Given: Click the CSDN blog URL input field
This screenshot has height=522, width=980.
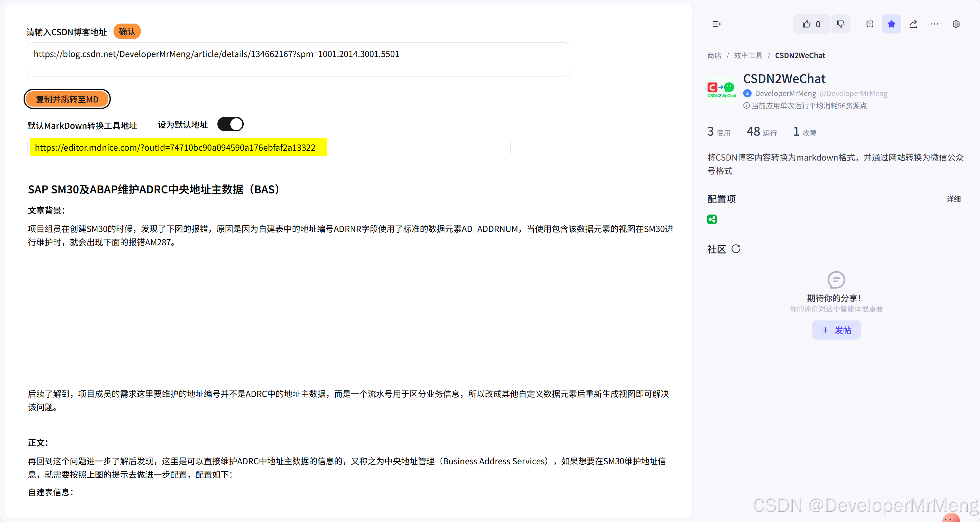Looking at the screenshot, I should tap(298, 59).
